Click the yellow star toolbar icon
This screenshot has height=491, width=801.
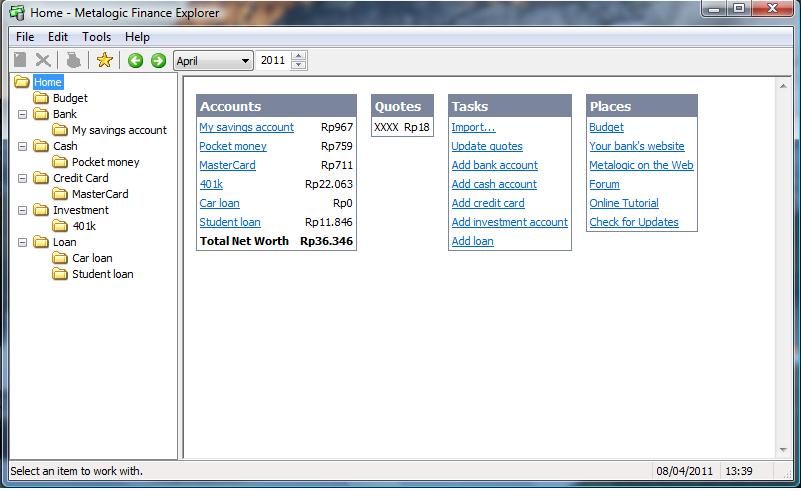(104, 61)
